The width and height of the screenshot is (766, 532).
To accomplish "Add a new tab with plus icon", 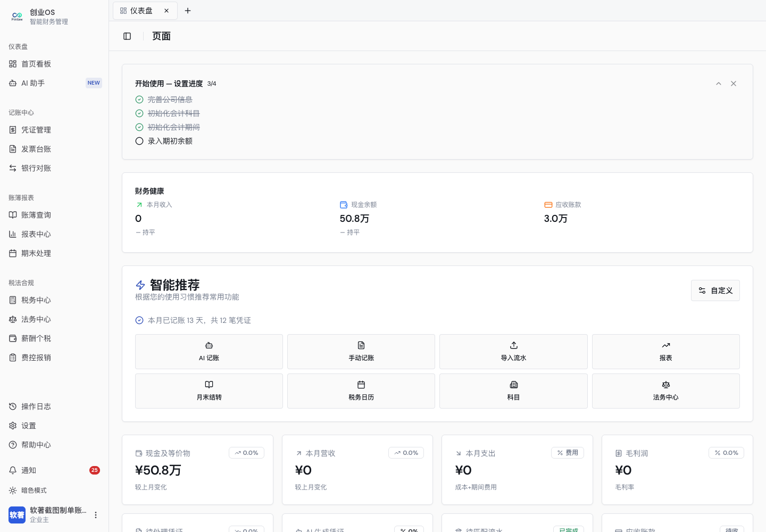I will coord(188,11).
